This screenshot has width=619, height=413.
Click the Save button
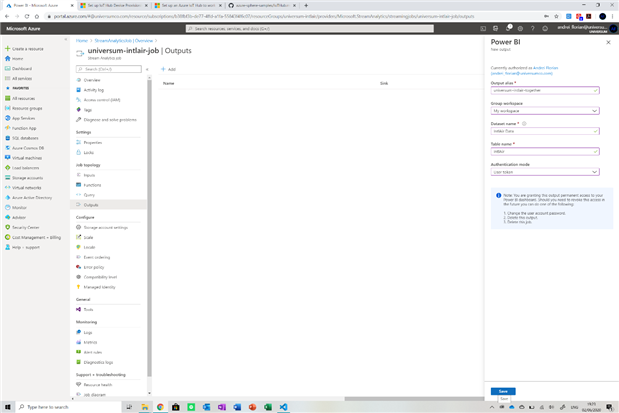[503, 391]
